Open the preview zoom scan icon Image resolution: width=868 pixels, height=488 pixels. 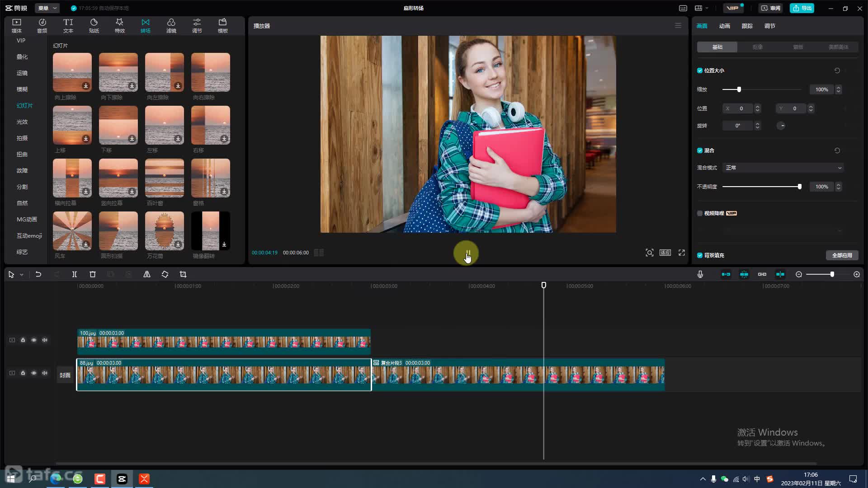point(650,253)
